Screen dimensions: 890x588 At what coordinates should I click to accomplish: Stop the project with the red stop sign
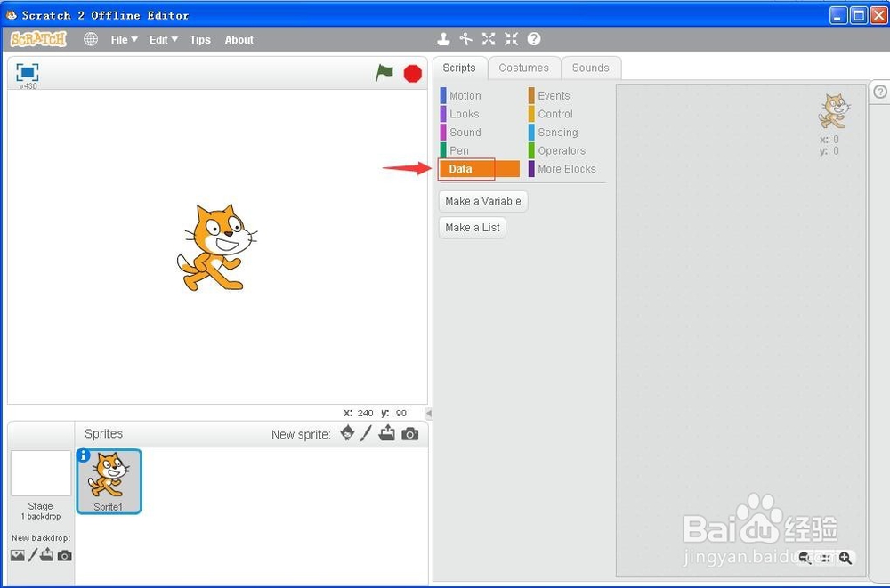point(413,74)
